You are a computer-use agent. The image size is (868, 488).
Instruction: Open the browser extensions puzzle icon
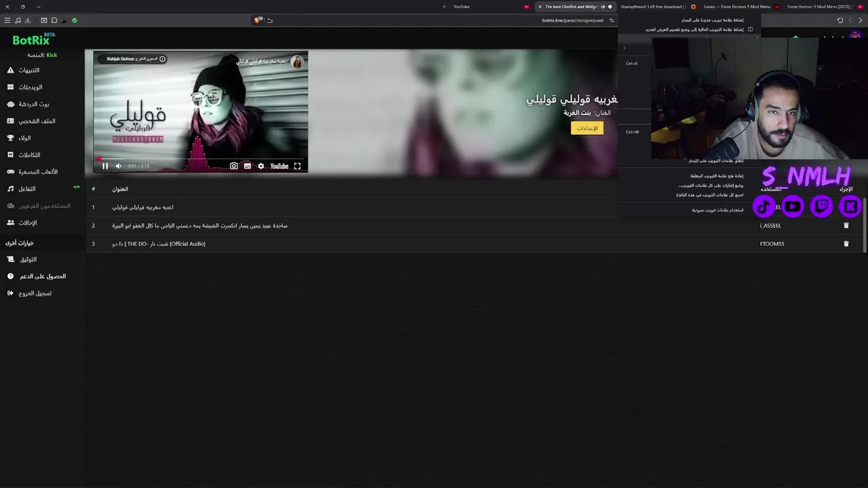click(x=54, y=20)
